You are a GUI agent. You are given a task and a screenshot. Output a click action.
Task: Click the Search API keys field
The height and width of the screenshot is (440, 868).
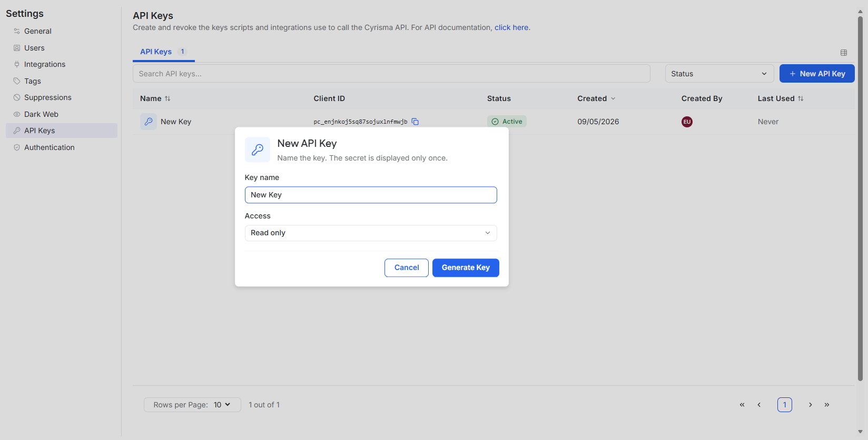(391, 74)
